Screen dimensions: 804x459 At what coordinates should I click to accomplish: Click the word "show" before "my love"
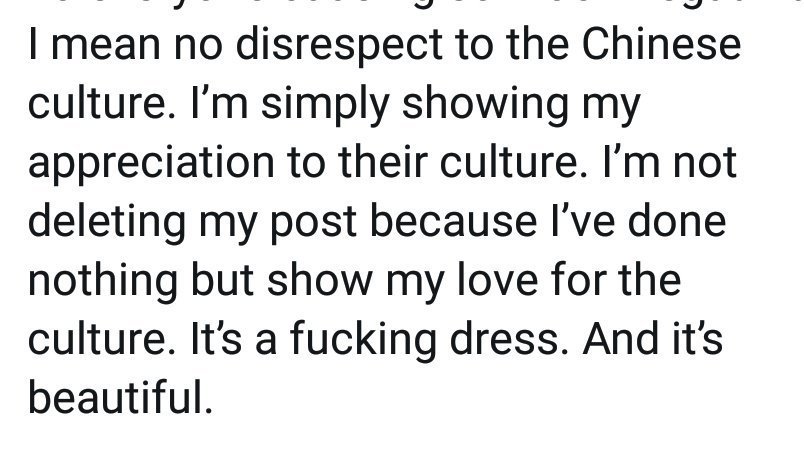point(320,280)
